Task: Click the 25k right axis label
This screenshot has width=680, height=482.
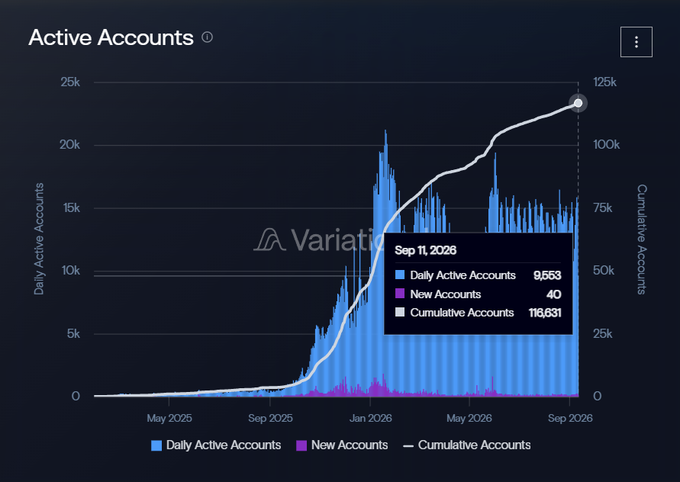Action: [602, 334]
